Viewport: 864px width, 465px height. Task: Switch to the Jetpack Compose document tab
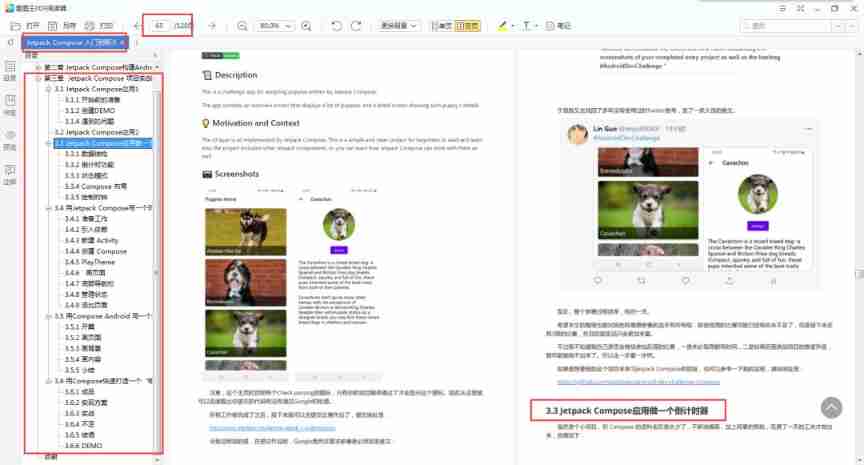click(x=72, y=42)
